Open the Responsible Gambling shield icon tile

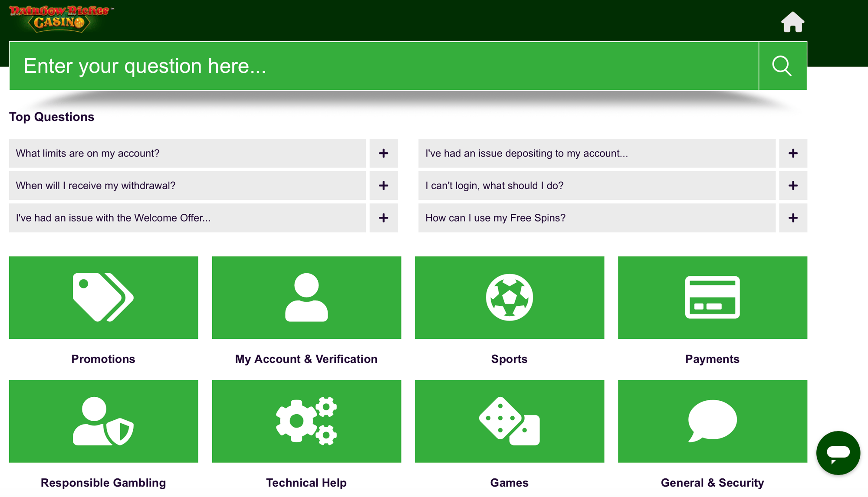click(103, 421)
